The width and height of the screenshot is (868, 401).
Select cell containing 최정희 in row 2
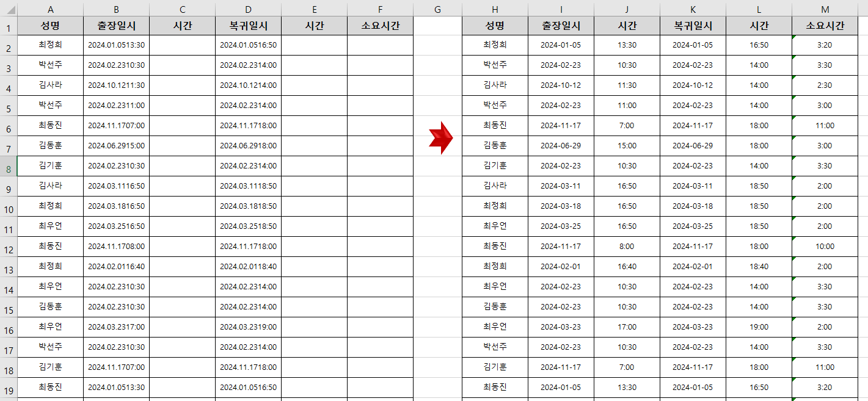pyautogui.click(x=51, y=45)
